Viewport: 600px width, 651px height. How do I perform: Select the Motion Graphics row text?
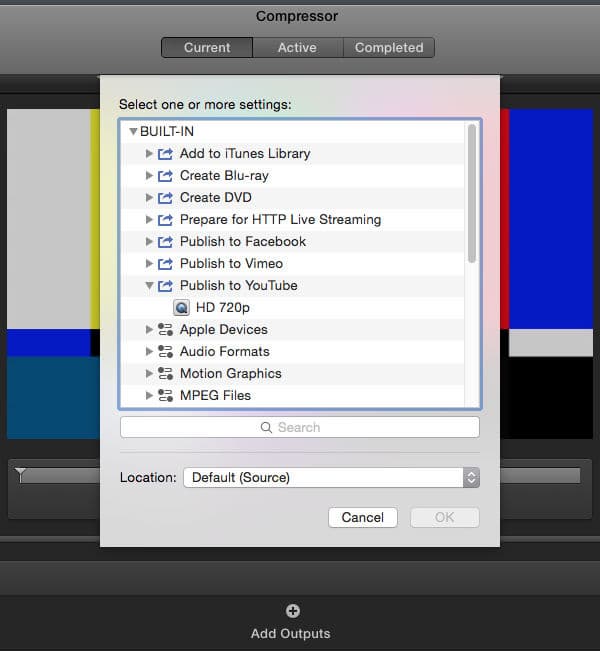(231, 374)
